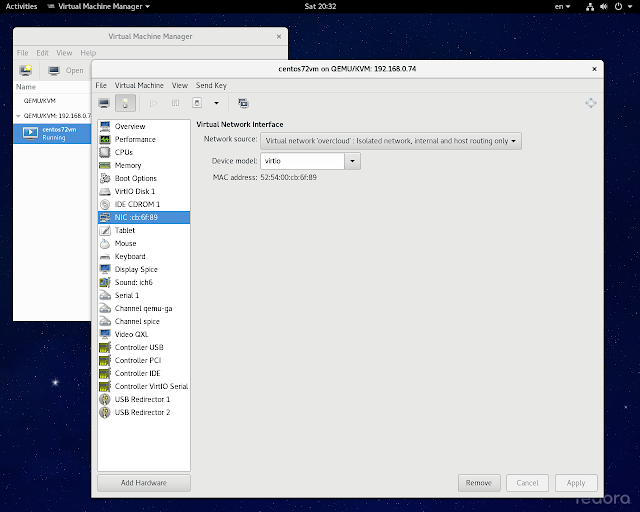Open Edit menu in Virtual Machine Manager window
Screen dimensions: 640x512
point(42,53)
